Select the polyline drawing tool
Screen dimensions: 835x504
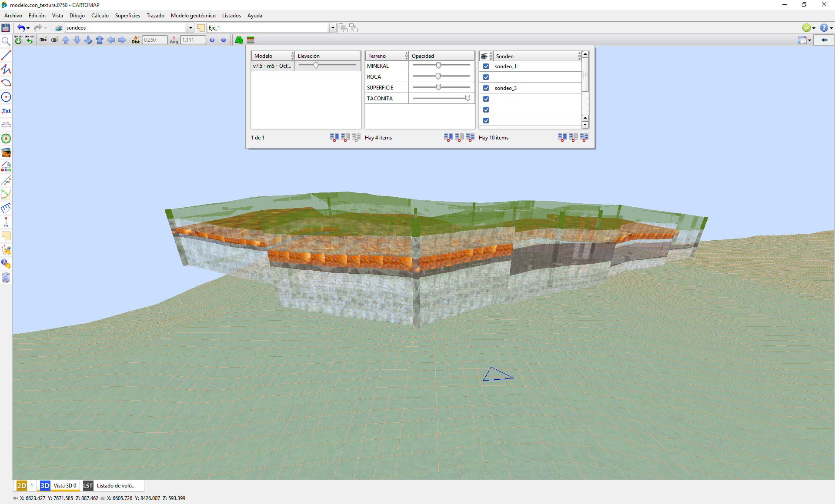coord(6,69)
